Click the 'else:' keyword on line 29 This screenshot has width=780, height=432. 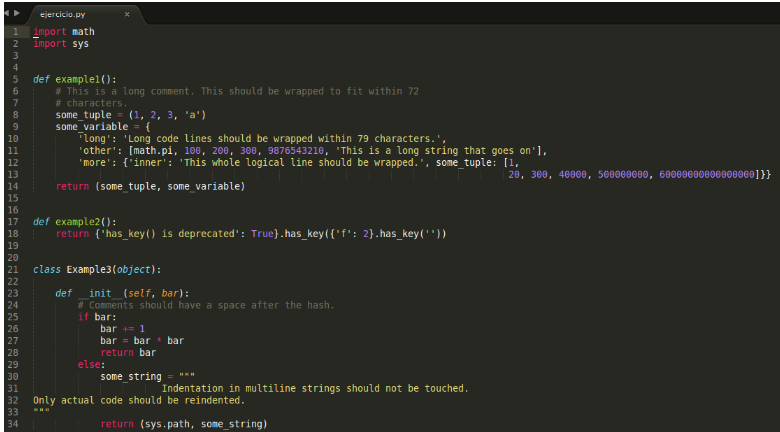[x=90, y=365]
